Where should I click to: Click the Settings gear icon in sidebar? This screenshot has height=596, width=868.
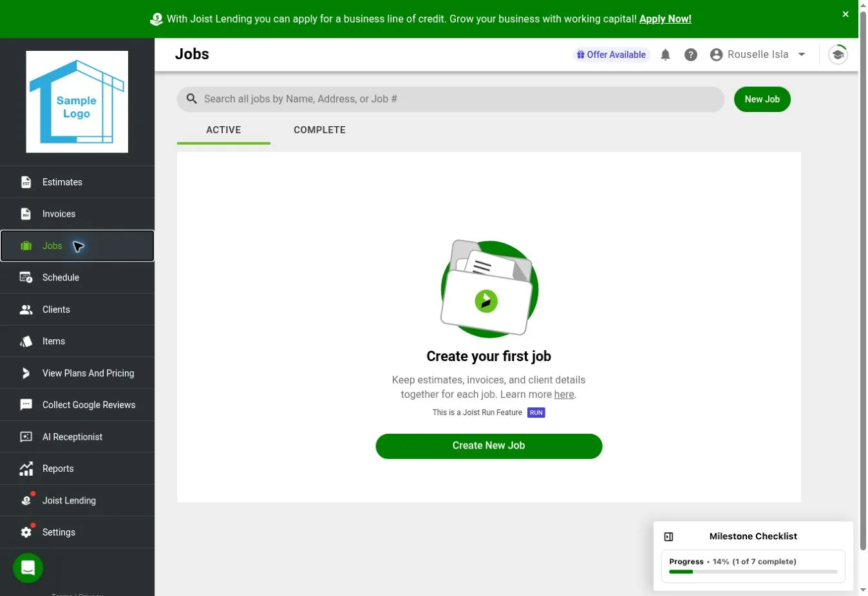click(26, 532)
